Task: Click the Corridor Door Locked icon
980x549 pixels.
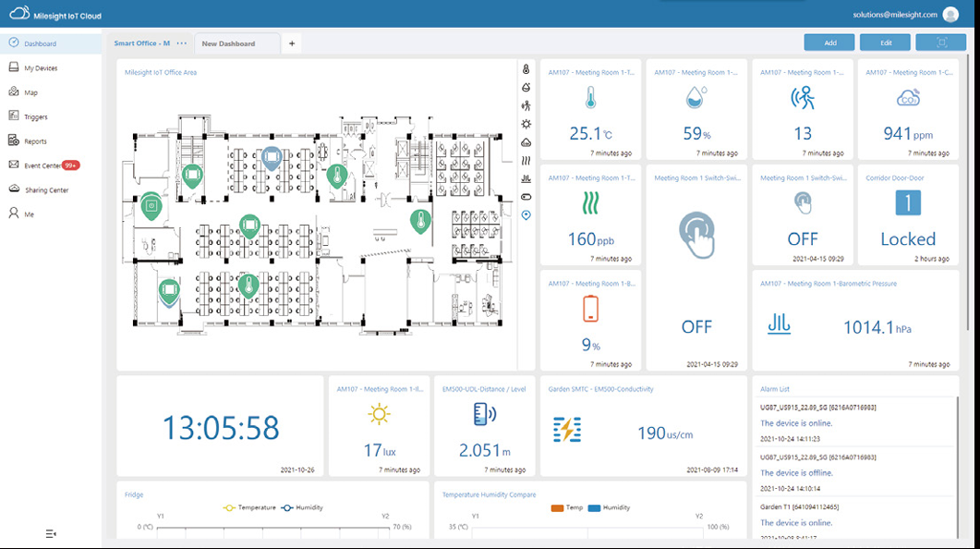Action: (x=908, y=202)
